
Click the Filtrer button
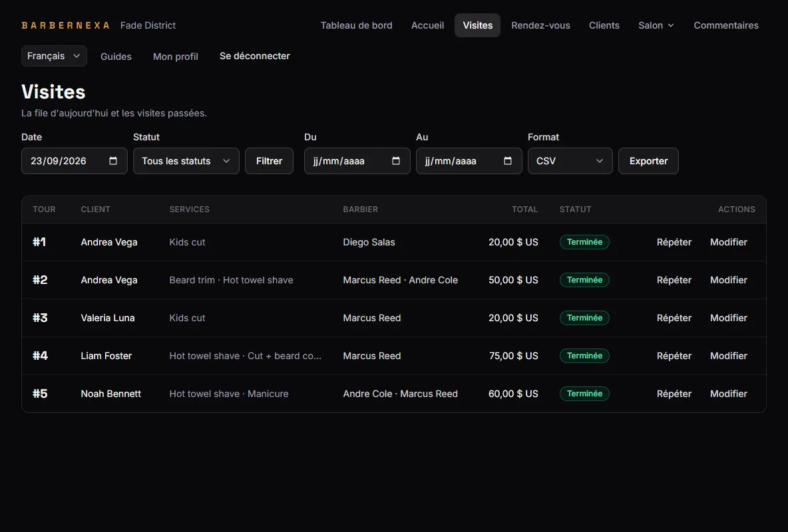pyautogui.click(x=269, y=161)
